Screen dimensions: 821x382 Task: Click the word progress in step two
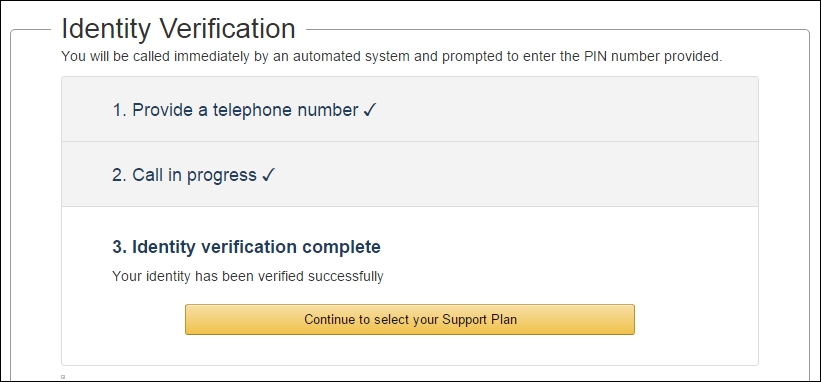click(221, 176)
